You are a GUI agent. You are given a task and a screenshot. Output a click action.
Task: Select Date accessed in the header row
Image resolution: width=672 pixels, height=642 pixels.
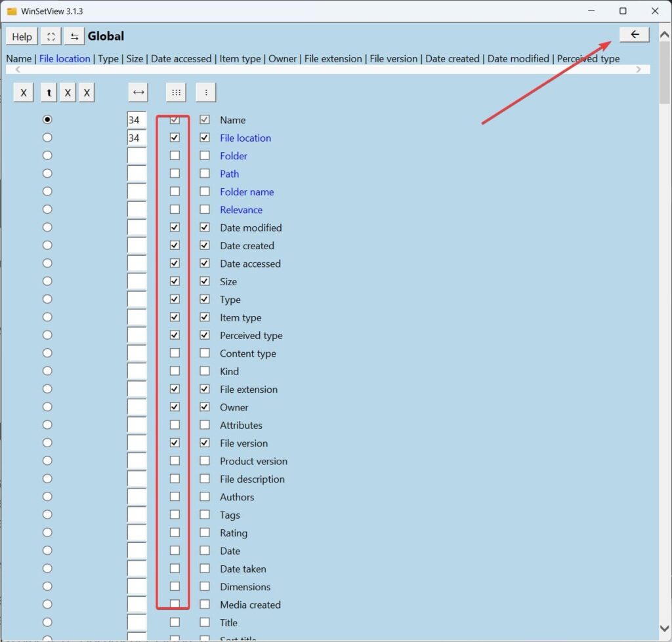181,58
